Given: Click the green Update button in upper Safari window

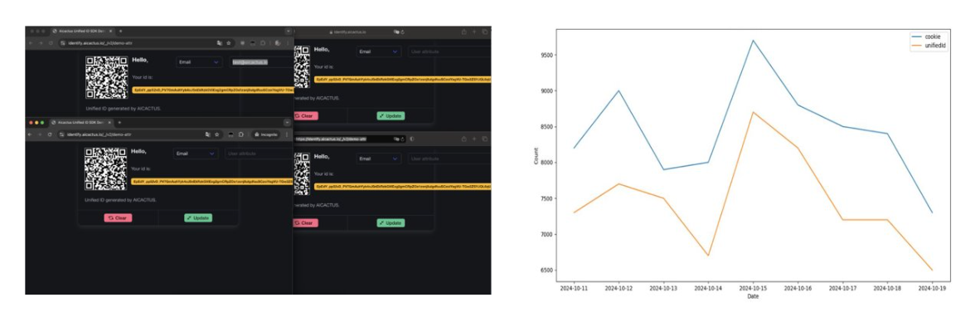Looking at the screenshot, I should coord(391,115).
